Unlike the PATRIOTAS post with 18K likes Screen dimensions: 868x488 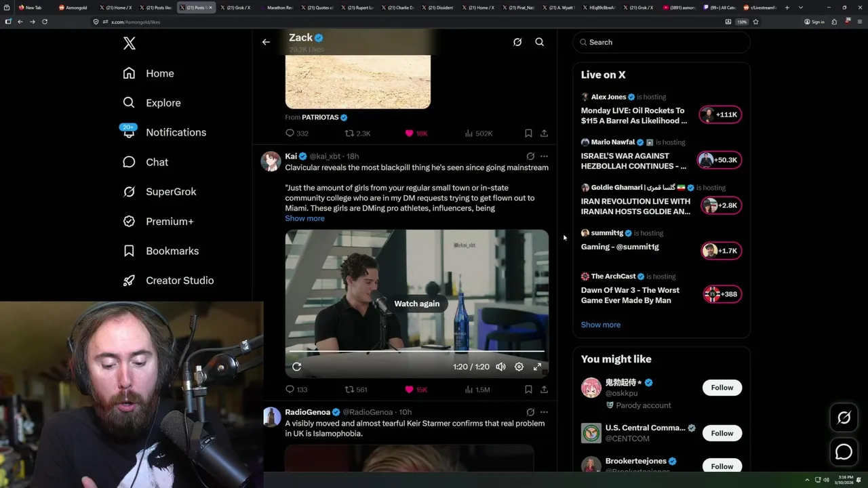click(416, 134)
